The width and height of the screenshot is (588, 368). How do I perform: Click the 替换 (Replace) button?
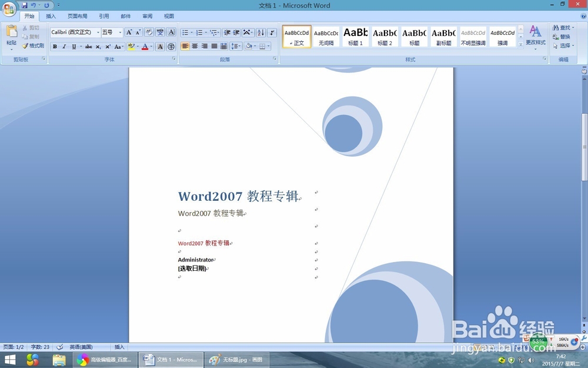[x=562, y=37]
